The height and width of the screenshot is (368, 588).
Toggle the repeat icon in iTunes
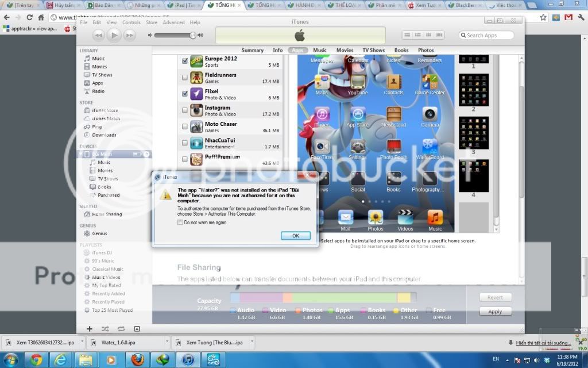[x=121, y=329]
